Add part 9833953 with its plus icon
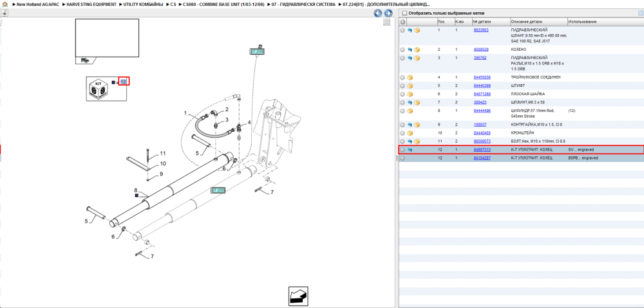This screenshot has width=644, height=308. pos(402,30)
